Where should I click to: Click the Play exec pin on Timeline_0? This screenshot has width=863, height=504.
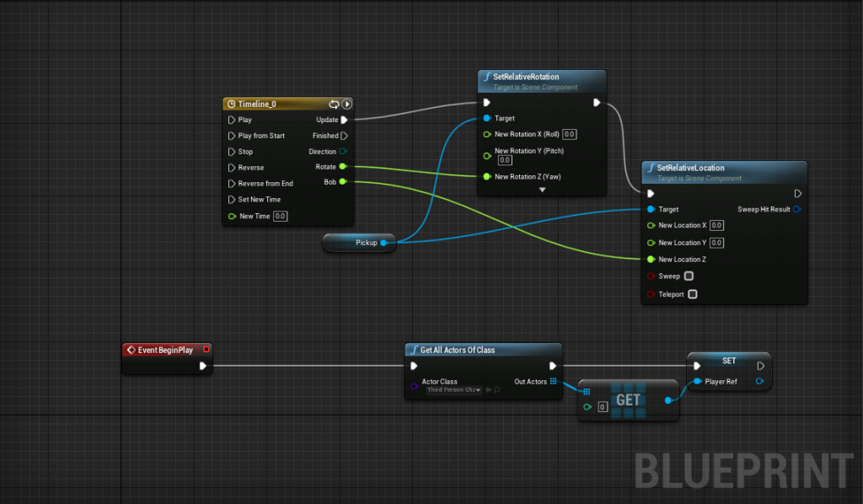[x=232, y=120]
